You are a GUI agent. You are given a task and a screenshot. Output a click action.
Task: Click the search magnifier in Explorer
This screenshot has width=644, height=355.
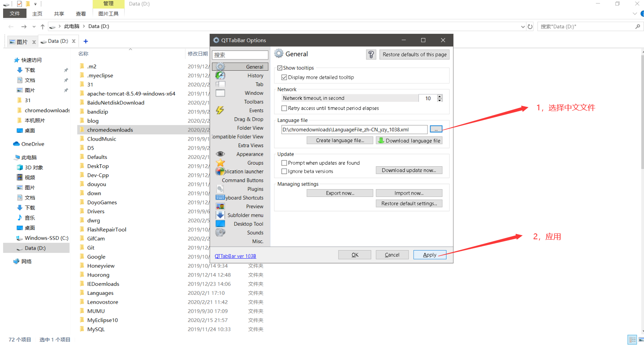click(637, 26)
